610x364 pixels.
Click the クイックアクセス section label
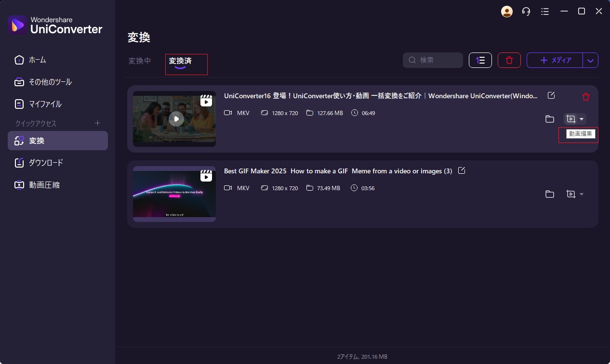coord(36,123)
